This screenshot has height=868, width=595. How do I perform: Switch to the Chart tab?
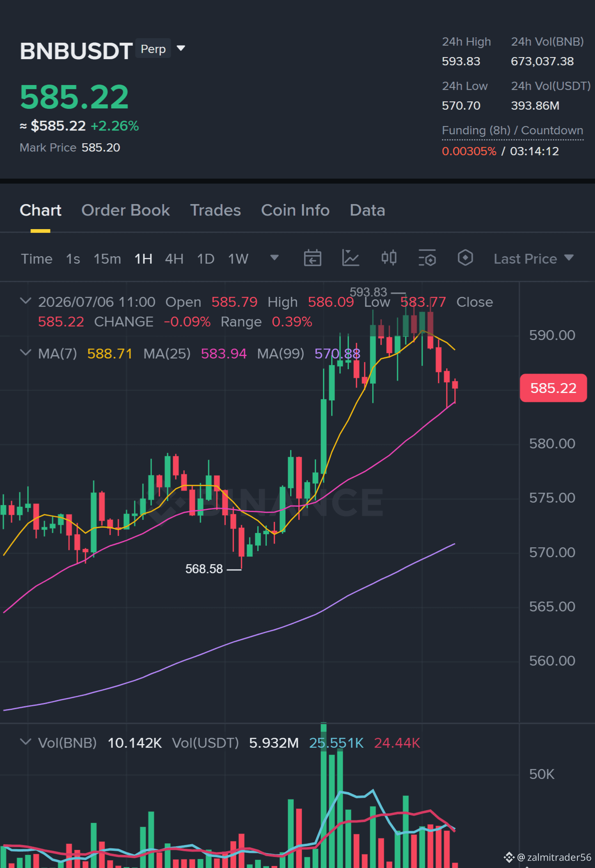(41, 210)
